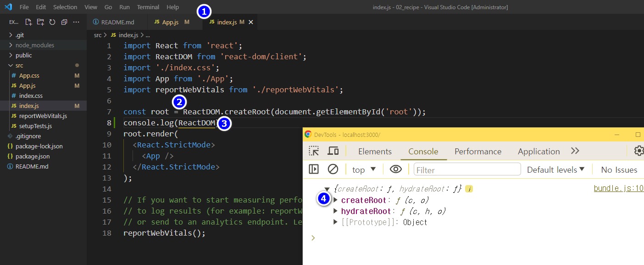Switch to the Application tab in DevTools
The image size is (644, 265).
[539, 151]
